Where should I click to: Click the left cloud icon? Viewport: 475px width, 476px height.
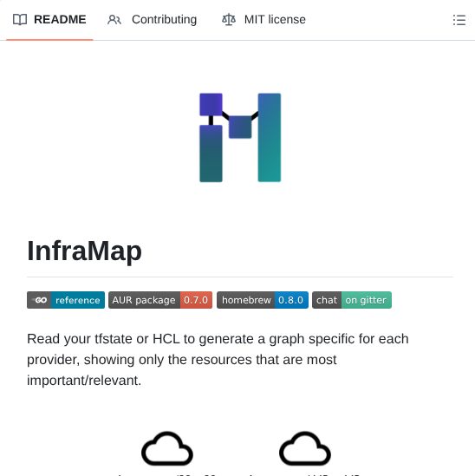[x=167, y=448]
